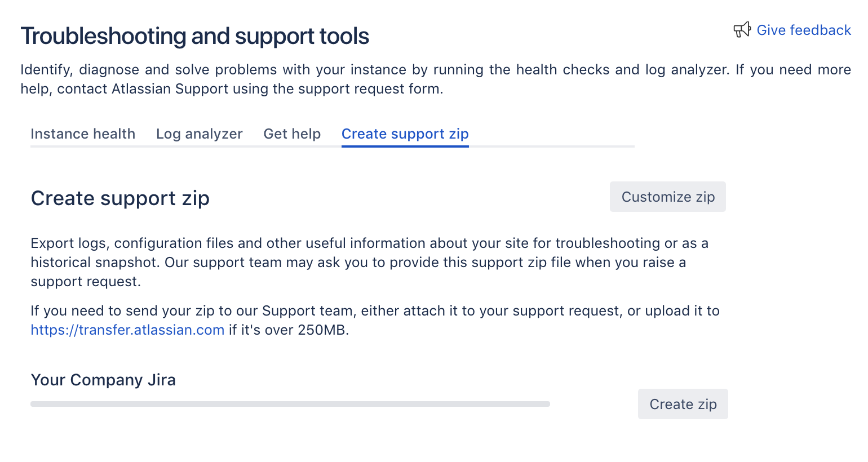The height and width of the screenshot is (462, 868).
Task: Click the '250MB' size text
Action: point(321,330)
